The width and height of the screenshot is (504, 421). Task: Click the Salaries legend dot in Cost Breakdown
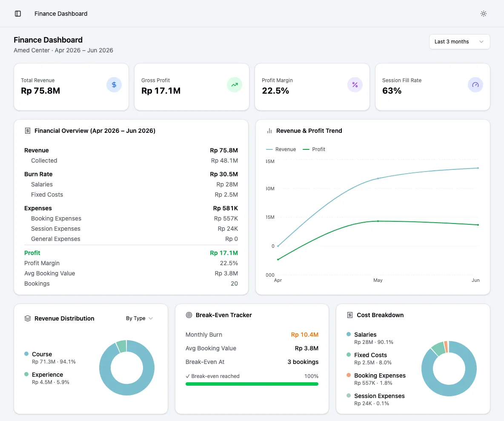[x=349, y=334]
